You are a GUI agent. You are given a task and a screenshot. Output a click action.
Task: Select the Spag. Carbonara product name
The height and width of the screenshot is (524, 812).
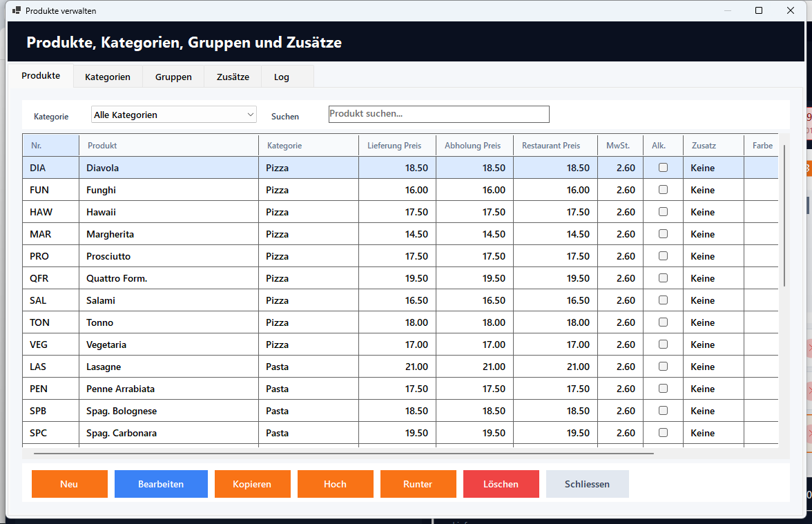(x=122, y=433)
